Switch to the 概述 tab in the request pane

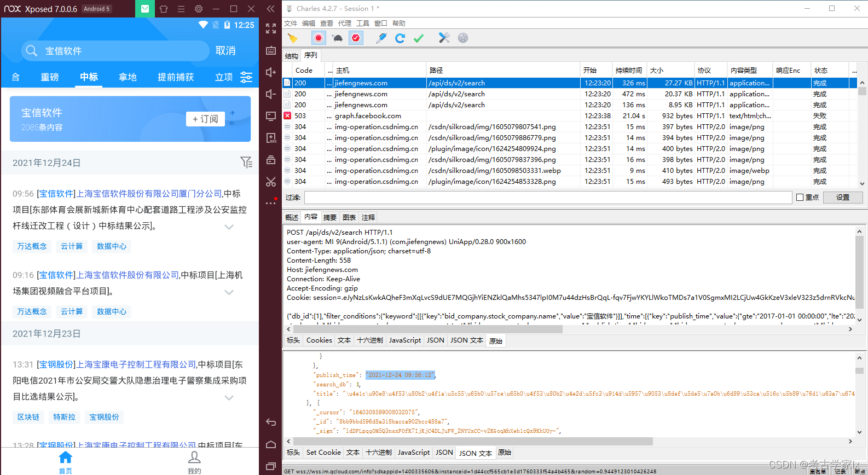292,217
